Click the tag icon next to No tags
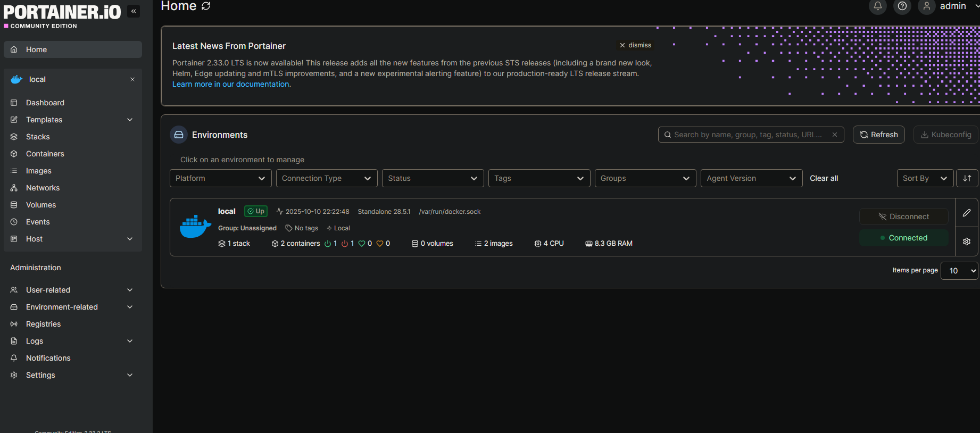The image size is (980, 433). pyautogui.click(x=289, y=228)
